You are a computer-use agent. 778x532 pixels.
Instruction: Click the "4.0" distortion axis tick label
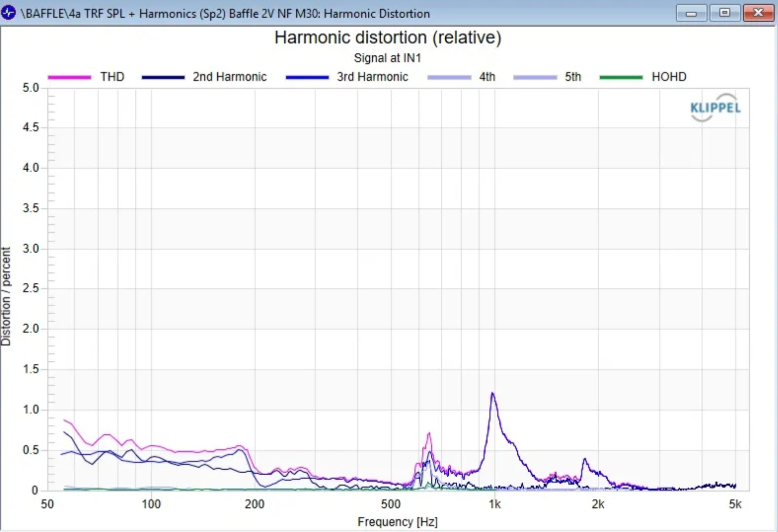pyautogui.click(x=31, y=168)
